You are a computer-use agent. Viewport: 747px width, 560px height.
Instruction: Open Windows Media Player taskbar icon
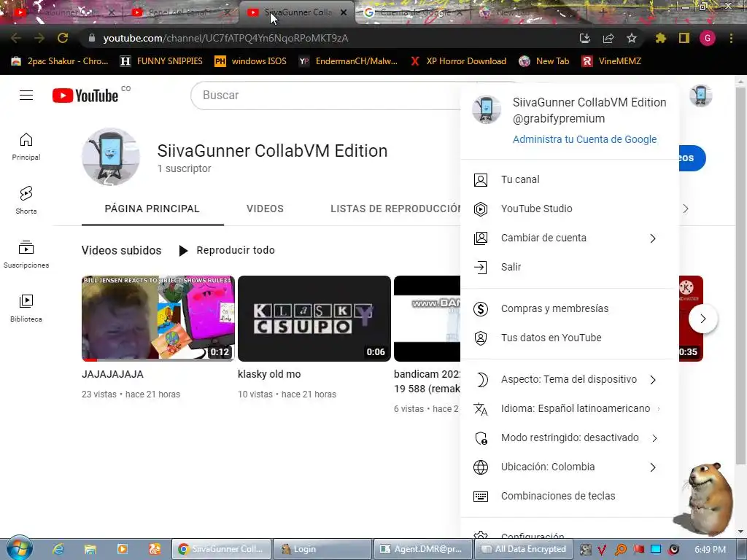pos(123,549)
